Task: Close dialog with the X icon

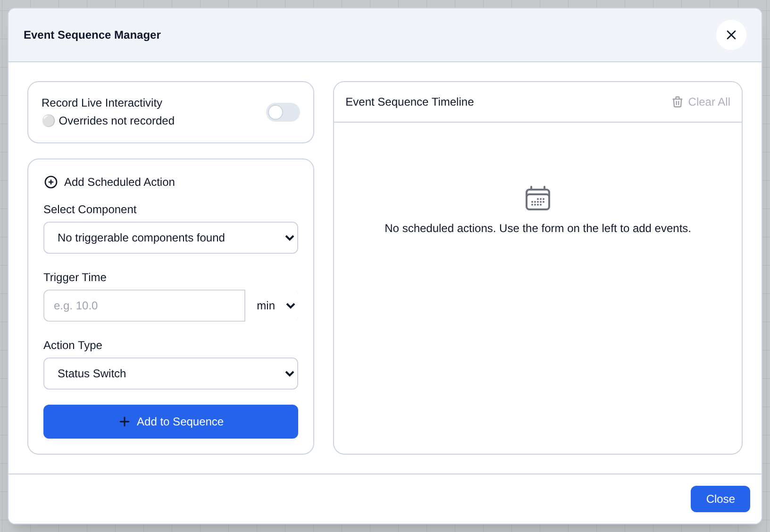Action: 731,35
